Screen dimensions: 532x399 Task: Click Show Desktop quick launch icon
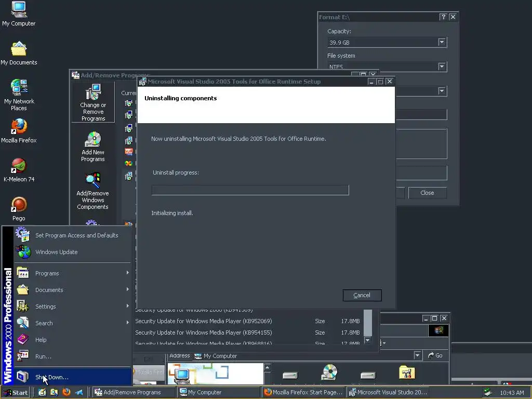point(42,392)
